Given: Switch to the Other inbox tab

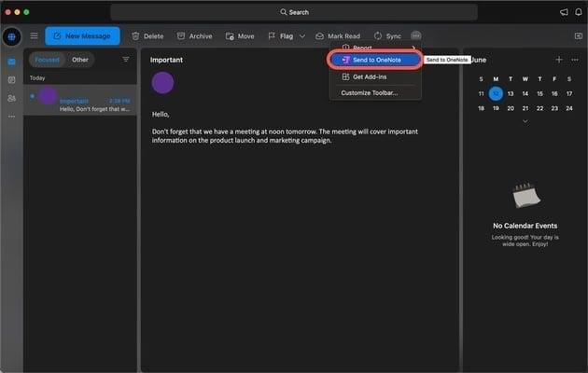Looking at the screenshot, I should (80, 60).
